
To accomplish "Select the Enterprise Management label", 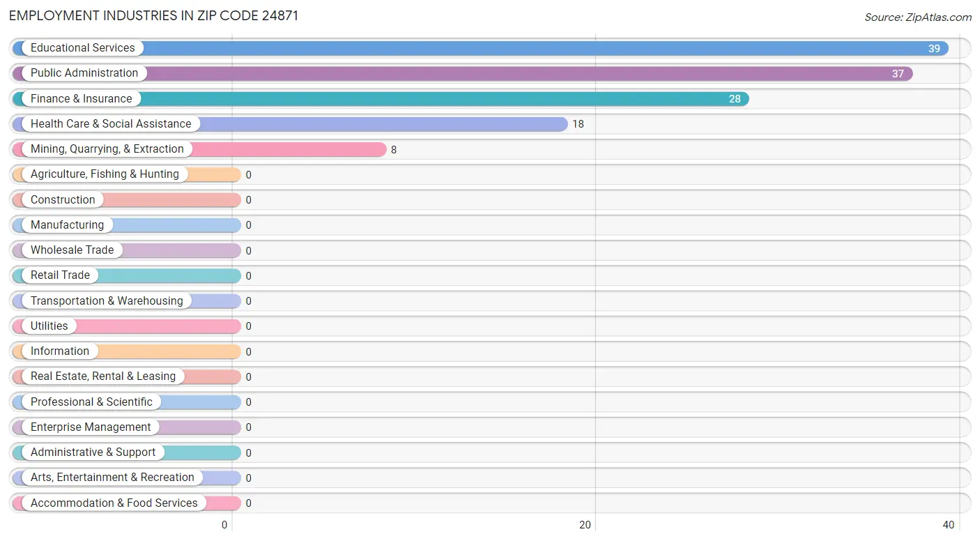I will (x=91, y=427).
